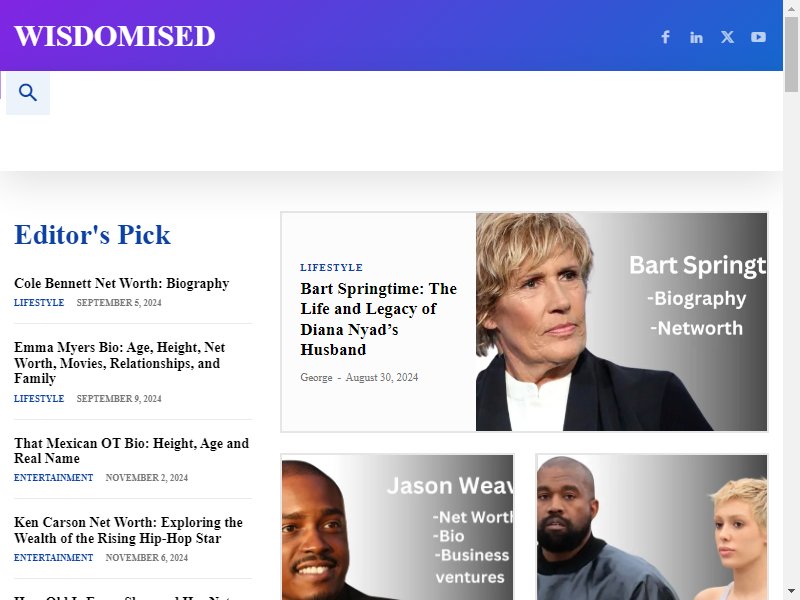Select Entertainment category under That Mexican OT

point(54,478)
